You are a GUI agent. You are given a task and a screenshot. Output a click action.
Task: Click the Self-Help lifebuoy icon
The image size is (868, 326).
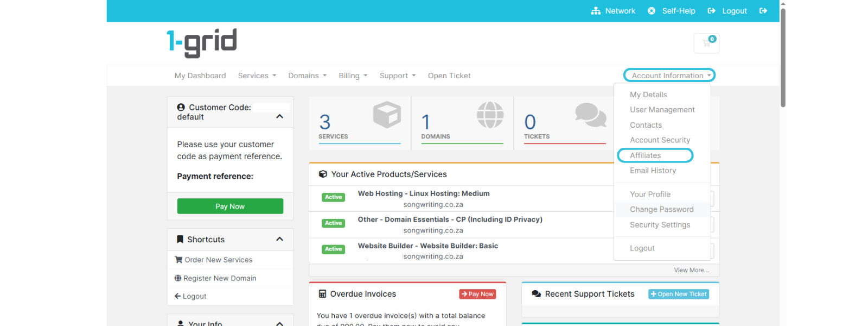(x=652, y=11)
